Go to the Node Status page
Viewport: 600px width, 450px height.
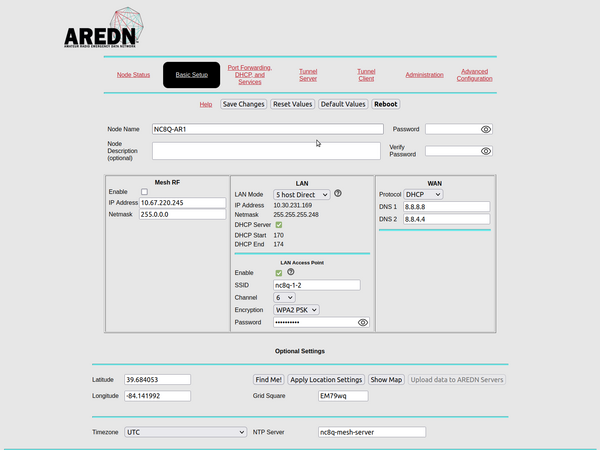tap(133, 75)
